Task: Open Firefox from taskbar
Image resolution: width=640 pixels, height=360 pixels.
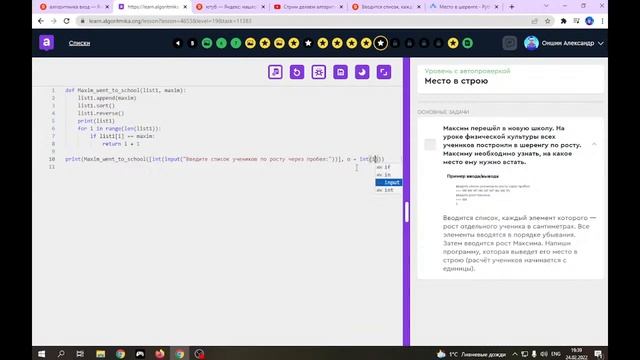Action: tap(160, 354)
